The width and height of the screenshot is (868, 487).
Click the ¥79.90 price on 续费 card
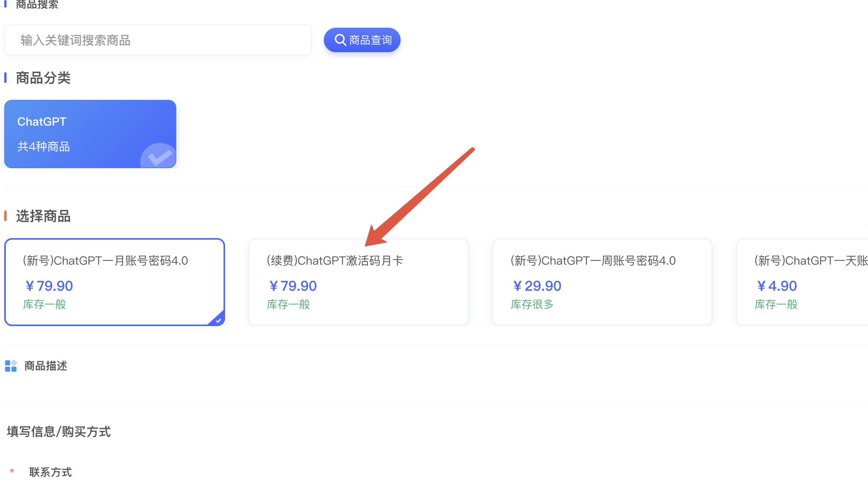(293, 286)
